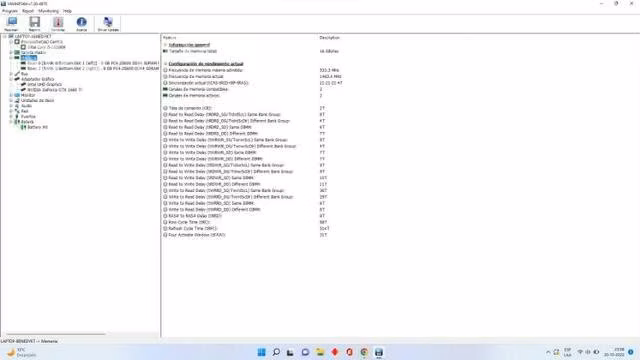Viewport: 640px width, 360px height.
Task: Collapse the Información general section
Action: pos(165,45)
